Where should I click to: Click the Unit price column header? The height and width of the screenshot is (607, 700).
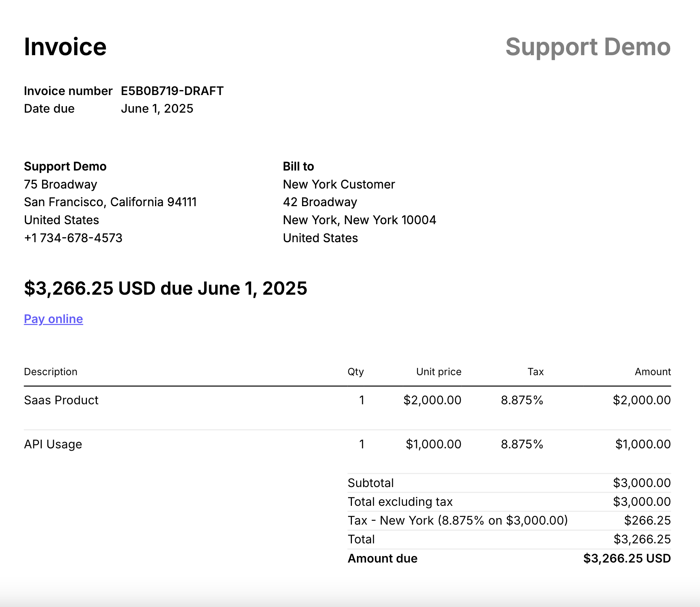coord(438,372)
